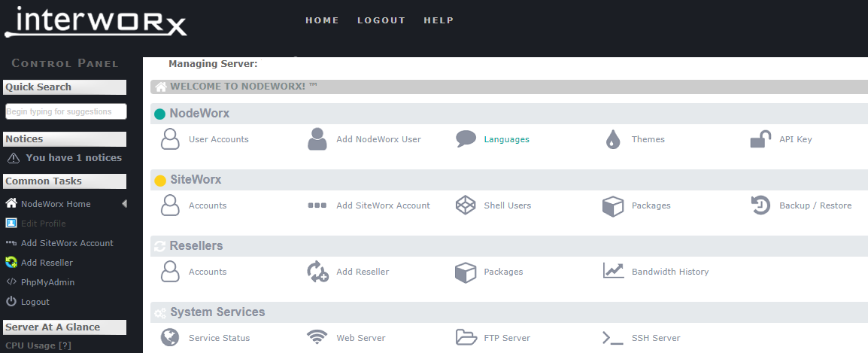Viewport: 868px width, 353px height.
Task: Open the HELP menu item
Action: pyautogui.click(x=439, y=20)
